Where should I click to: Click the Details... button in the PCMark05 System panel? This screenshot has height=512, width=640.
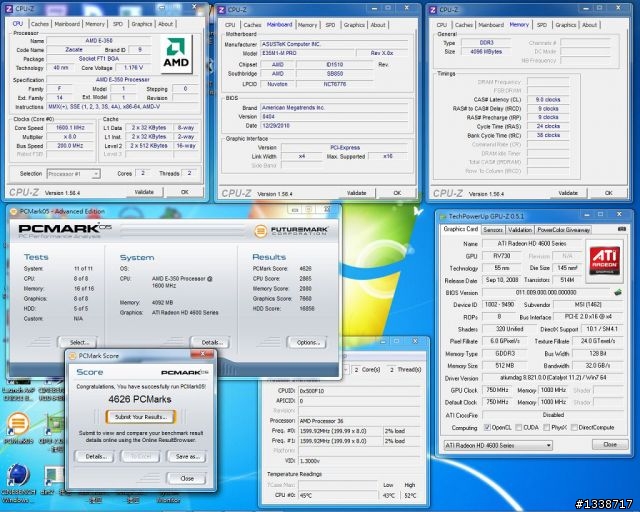point(211,342)
